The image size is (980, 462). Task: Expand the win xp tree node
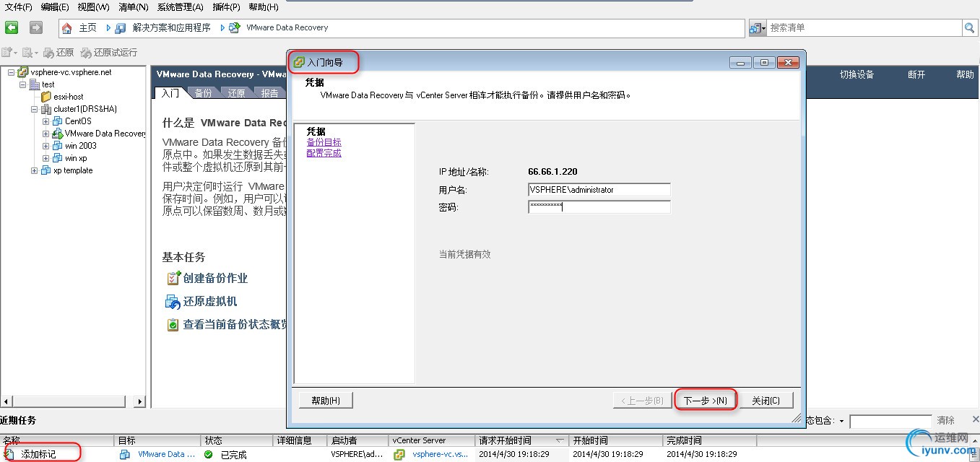point(45,158)
